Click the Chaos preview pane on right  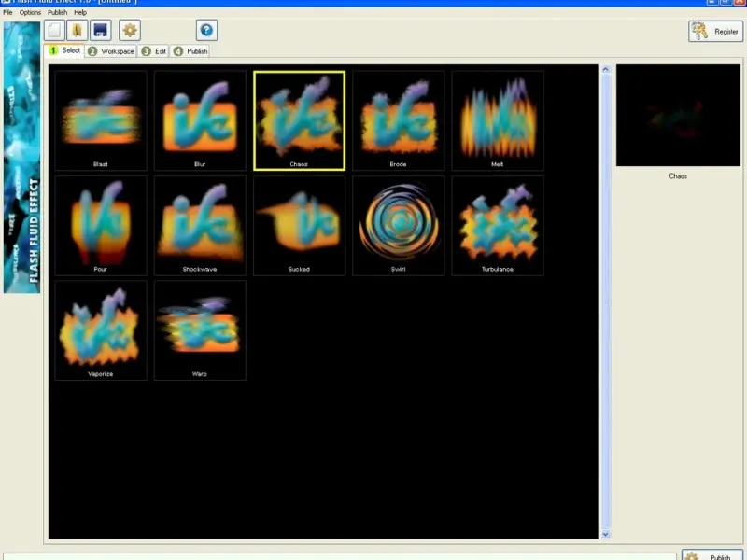[679, 115]
